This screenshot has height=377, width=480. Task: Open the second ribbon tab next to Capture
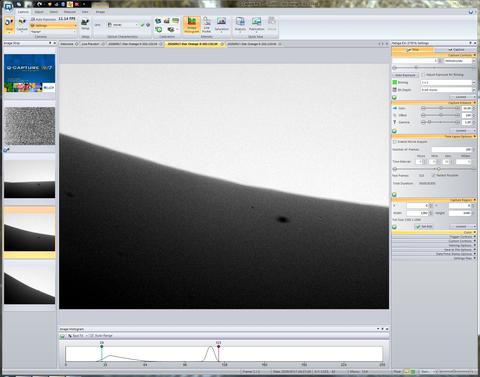click(x=39, y=12)
